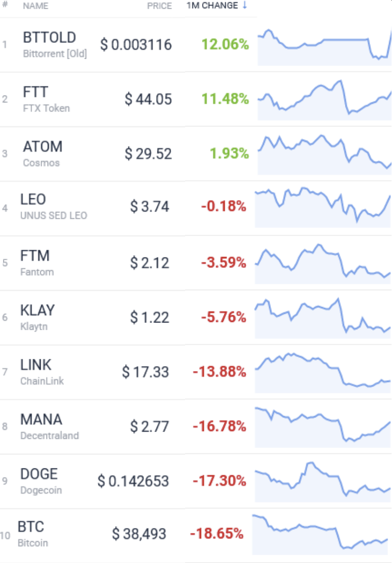Open the FTT FTX Token link
The image size is (392, 563).
(x=46, y=99)
